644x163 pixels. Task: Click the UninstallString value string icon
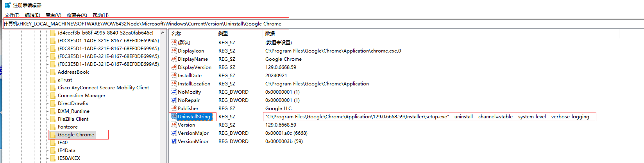(x=174, y=116)
